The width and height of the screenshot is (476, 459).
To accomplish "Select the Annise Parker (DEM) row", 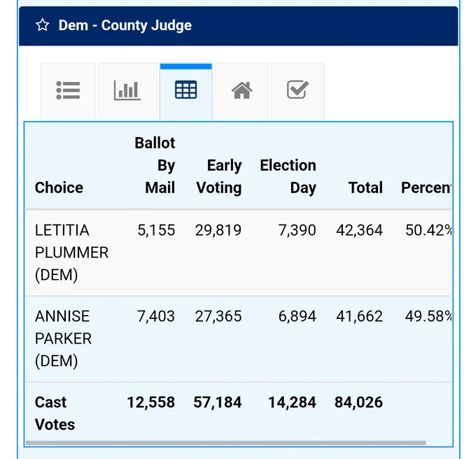I will click(x=239, y=339).
